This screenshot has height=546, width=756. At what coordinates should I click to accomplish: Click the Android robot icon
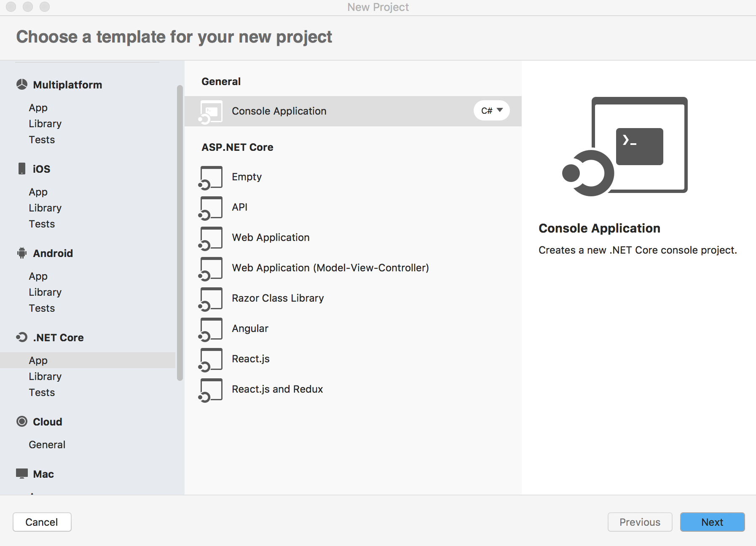pos(22,253)
